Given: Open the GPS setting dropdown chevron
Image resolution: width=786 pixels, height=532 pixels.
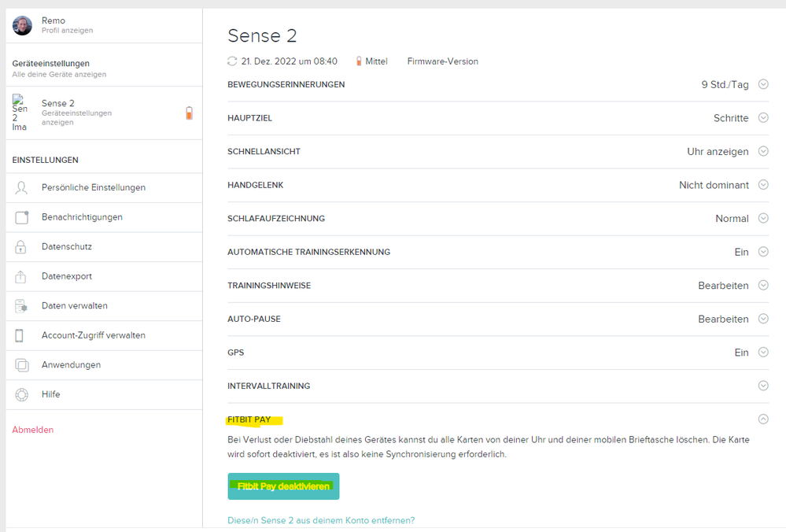Looking at the screenshot, I should [x=762, y=353].
